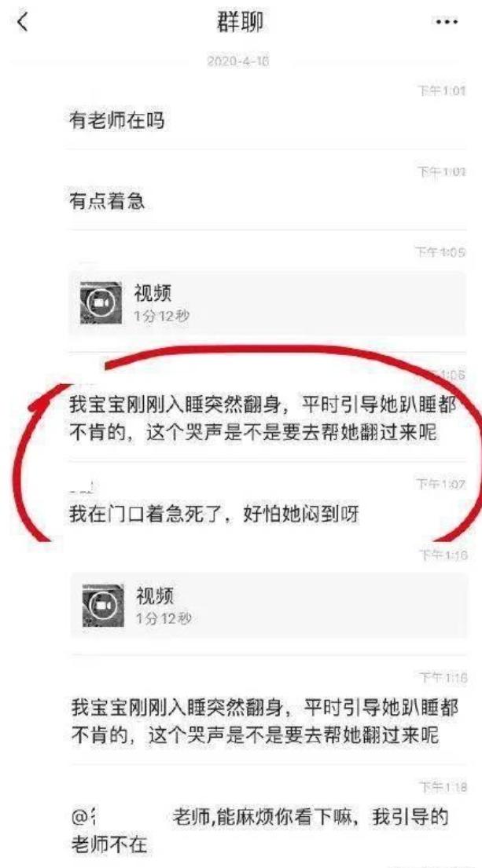The width and height of the screenshot is (482, 868).
Task: Open first 视频 1分12秒 message card
Action: (267, 302)
